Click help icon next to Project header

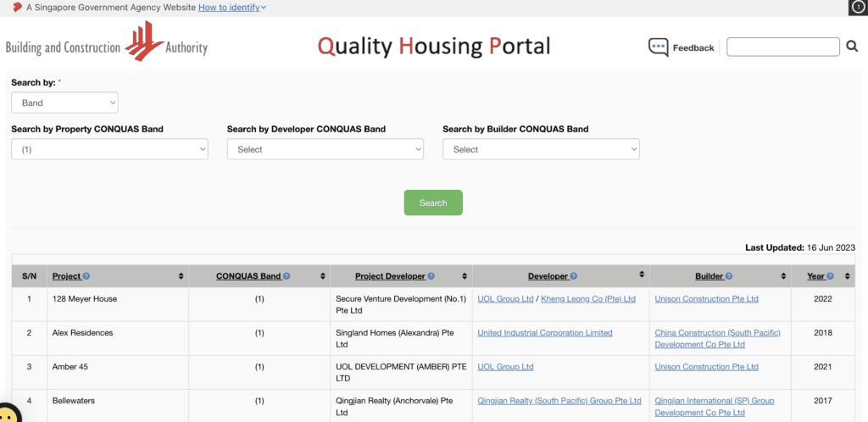(86, 276)
